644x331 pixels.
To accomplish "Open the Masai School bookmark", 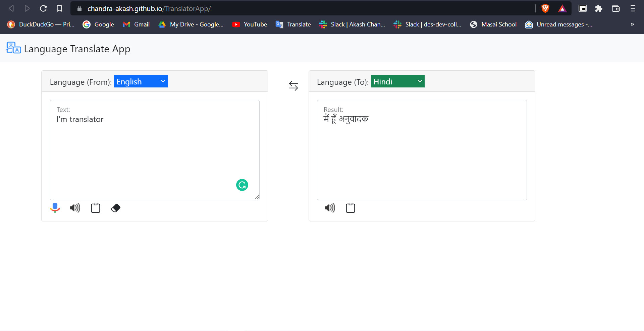I will pos(493,24).
